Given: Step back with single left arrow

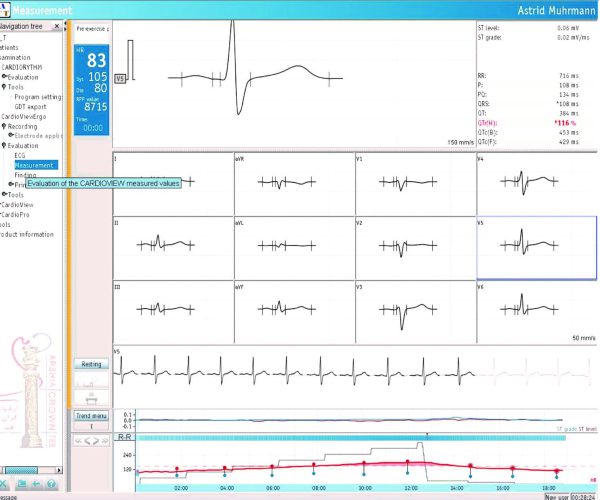Looking at the screenshot, I should (86, 439).
